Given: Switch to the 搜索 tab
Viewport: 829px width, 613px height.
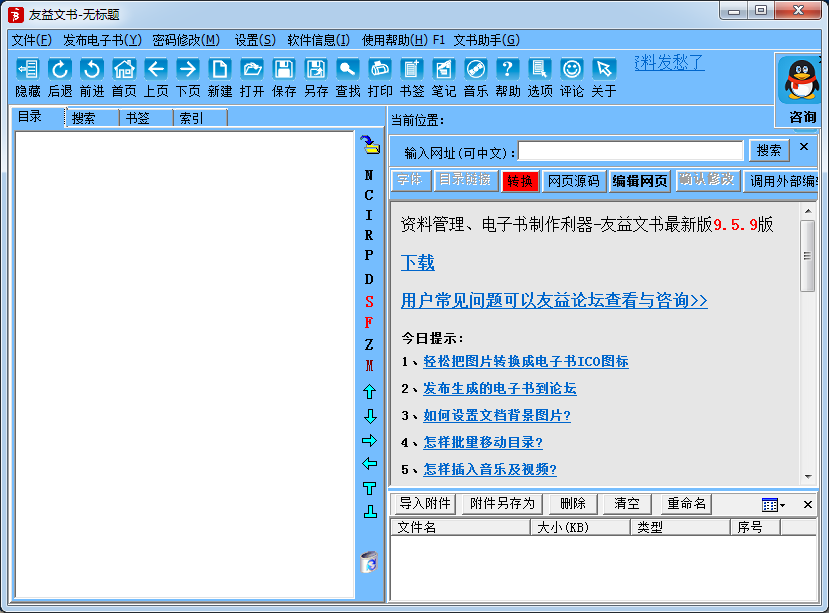Looking at the screenshot, I should coord(93,118).
